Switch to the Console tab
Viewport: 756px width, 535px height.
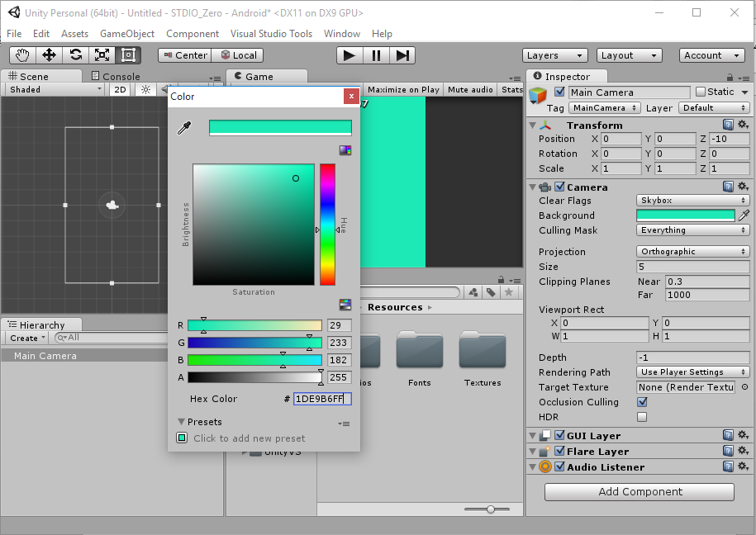point(116,77)
